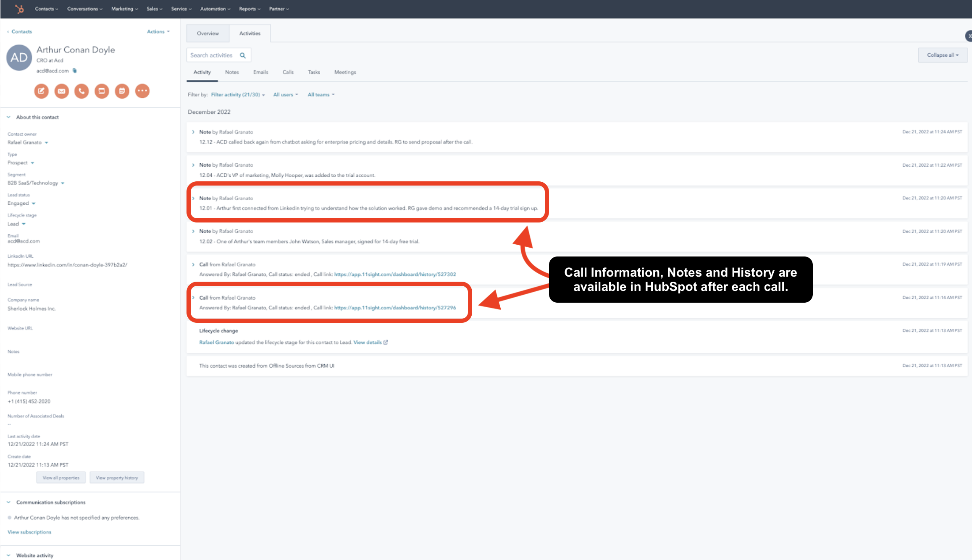This screenshot has width=972, height=560.
Task: Switch to the Tasks sub-tab
Action: 314,72
